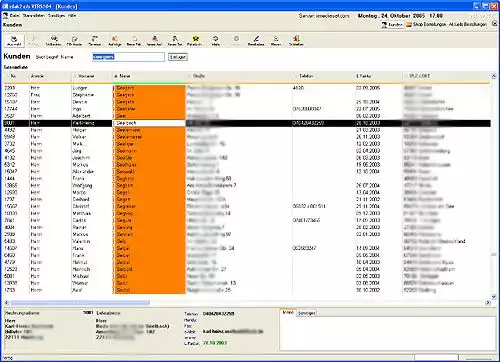Open the Stammdaten menu
Screen dimensions: 500x362
[34, 16]
